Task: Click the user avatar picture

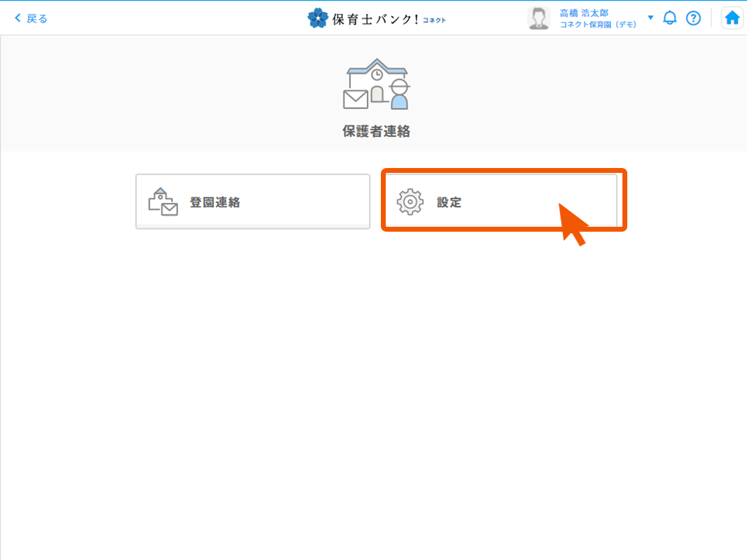Action: tap(538, 19)
